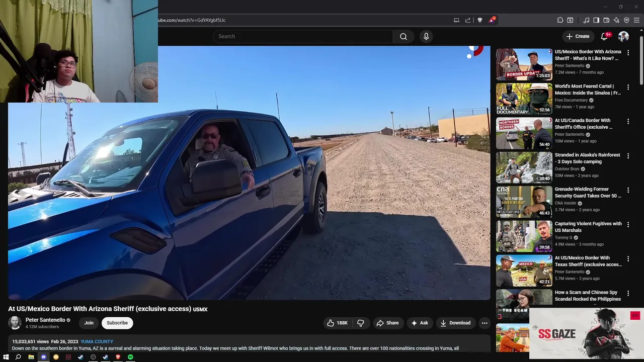Open options menu for Chinese Spy Scandal video
This screenshot has width=644, height=362.
(x=628, y=293)
